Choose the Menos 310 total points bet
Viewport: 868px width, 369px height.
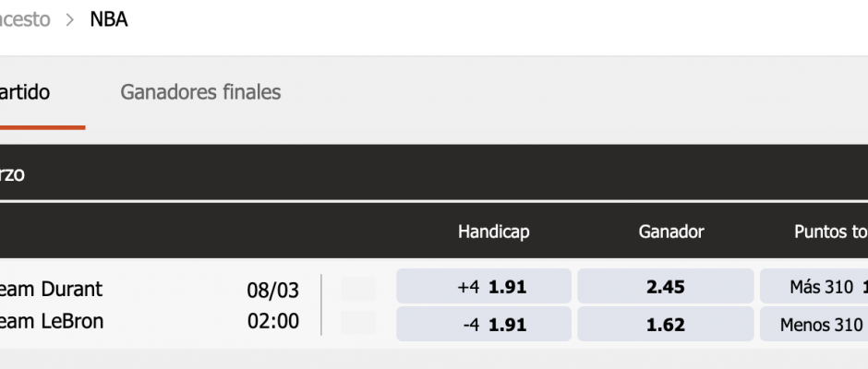point(814,324)
